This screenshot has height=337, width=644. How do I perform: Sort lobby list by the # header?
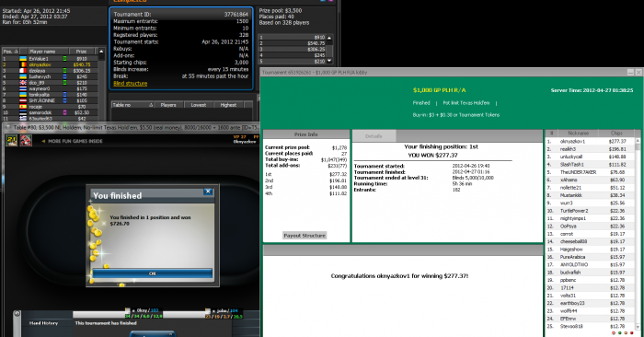(x=552, y=134)
